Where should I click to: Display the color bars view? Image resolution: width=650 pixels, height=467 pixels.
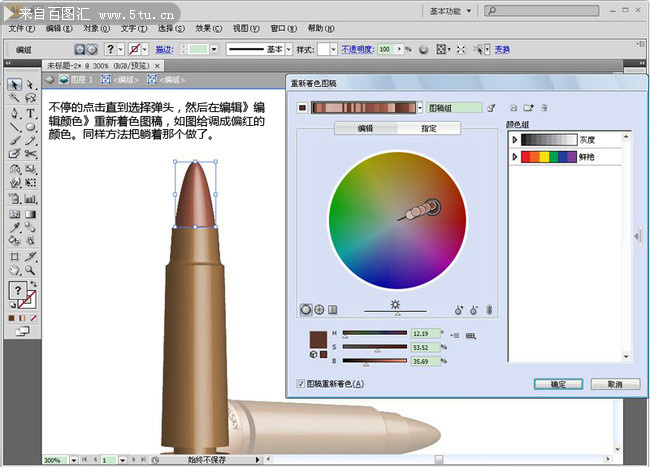pos(333,310)
